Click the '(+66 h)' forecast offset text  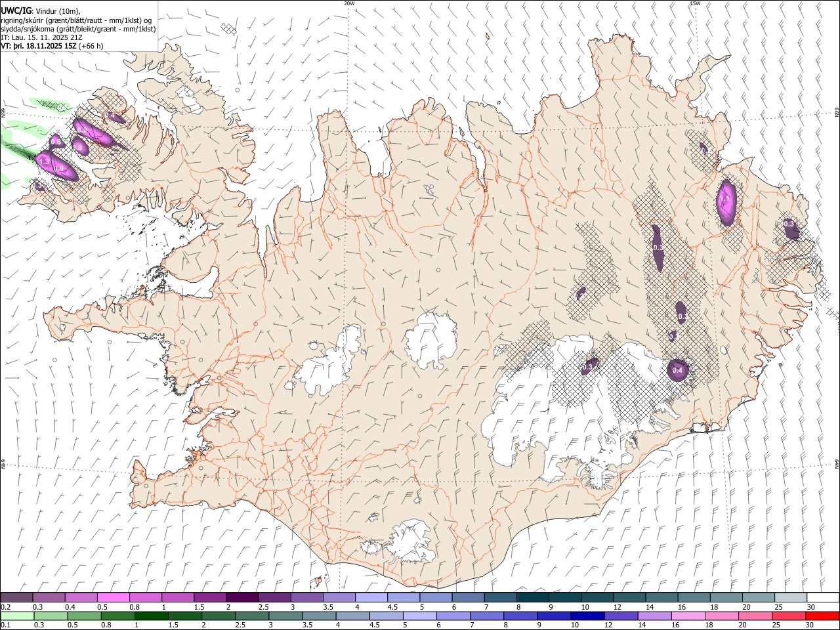91,46
